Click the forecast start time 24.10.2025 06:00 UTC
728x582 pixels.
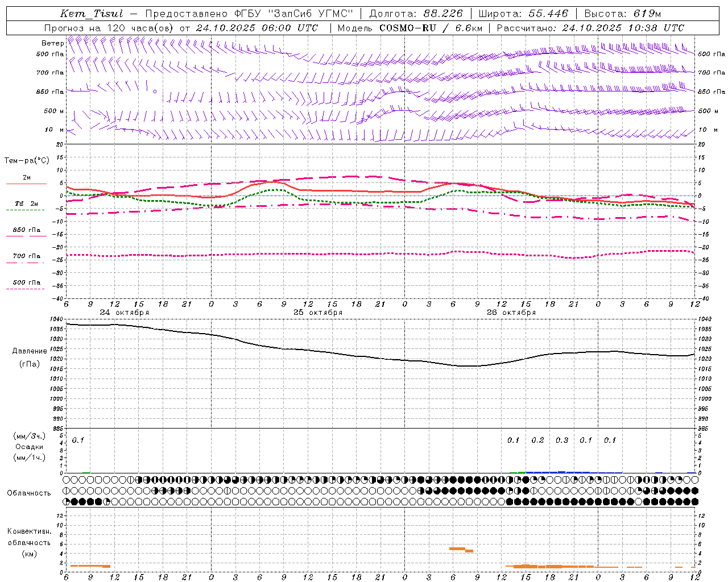257,28
